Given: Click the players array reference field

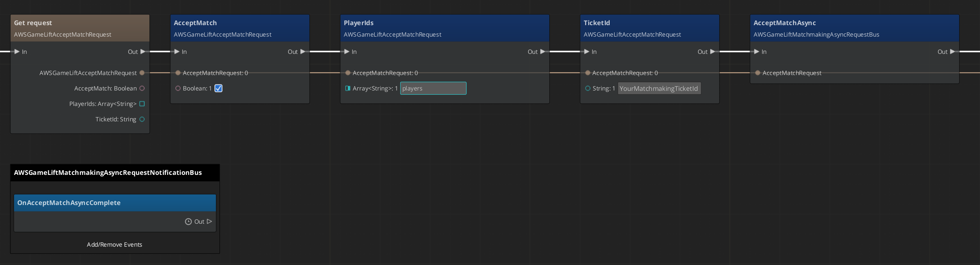Looking at the screenshot, I should click(x=433, y=88).
